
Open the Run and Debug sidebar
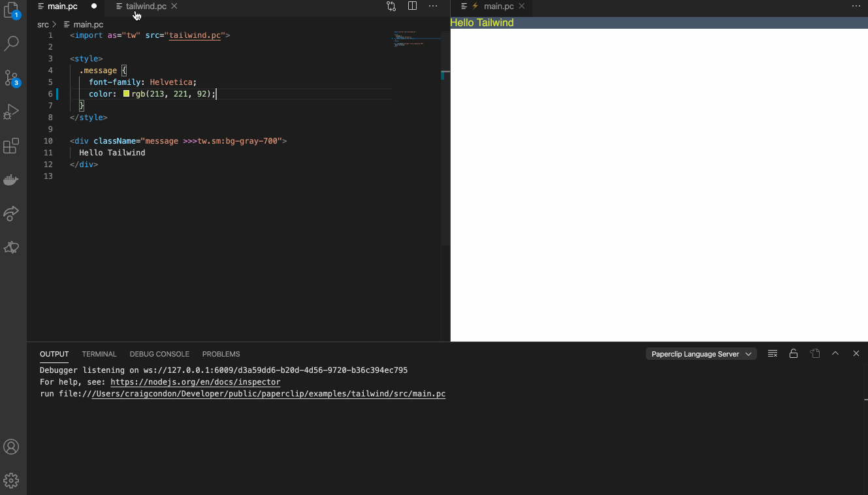pyautogui.click(x=11, y=112)
